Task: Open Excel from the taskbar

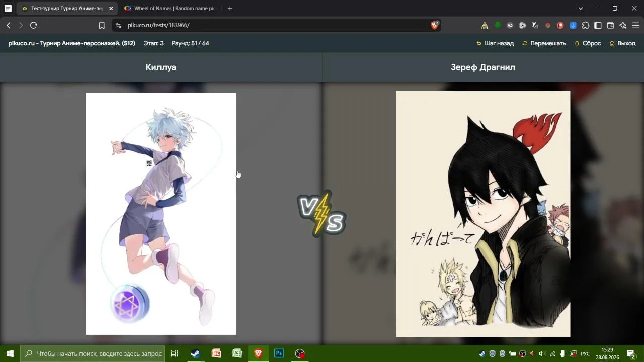Action: coord(237,353)
